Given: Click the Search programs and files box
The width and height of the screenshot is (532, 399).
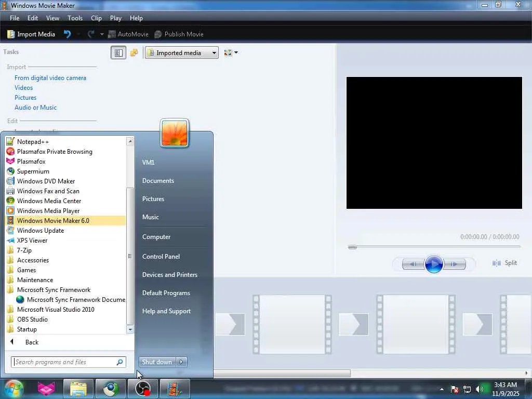Looking at the screenshot, I should coord(68,362).
